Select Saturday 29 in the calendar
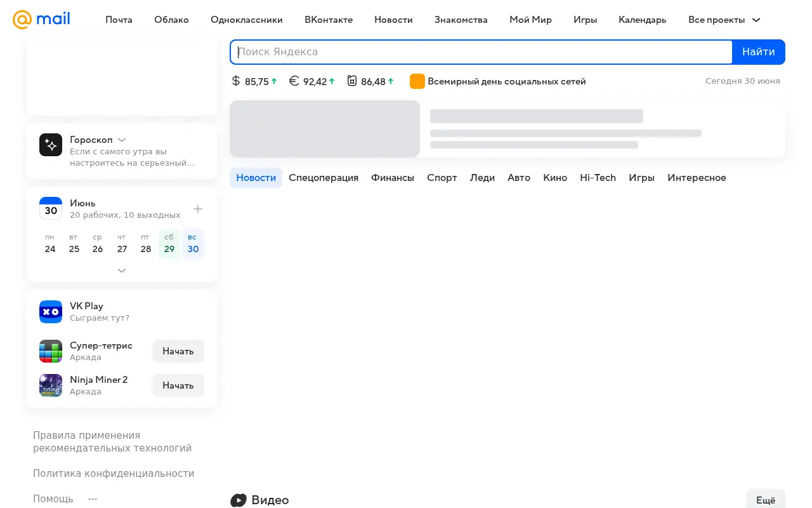The image size is (812, 508). point(169,244)
